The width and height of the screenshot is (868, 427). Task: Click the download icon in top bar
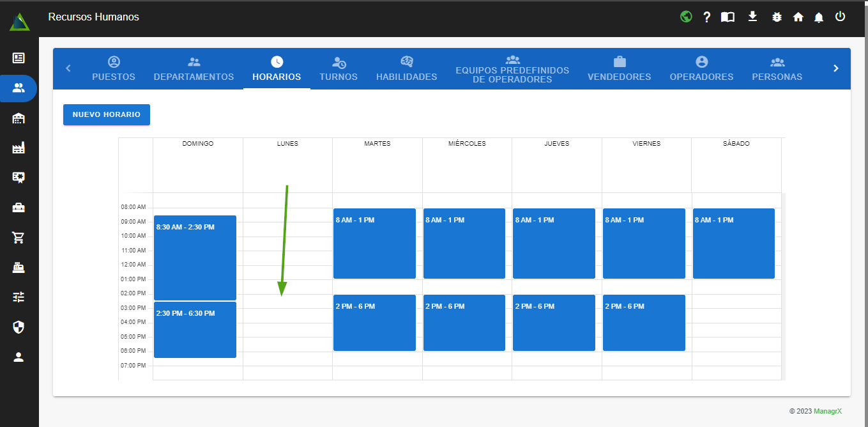tap(752, 17)
